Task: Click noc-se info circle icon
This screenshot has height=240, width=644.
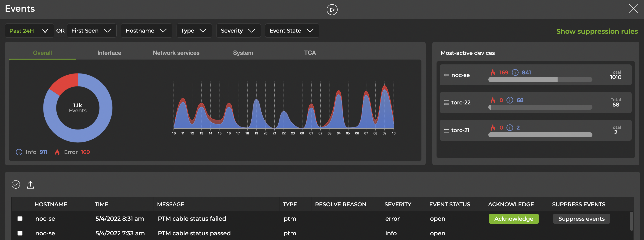Action: click(515, 73)
